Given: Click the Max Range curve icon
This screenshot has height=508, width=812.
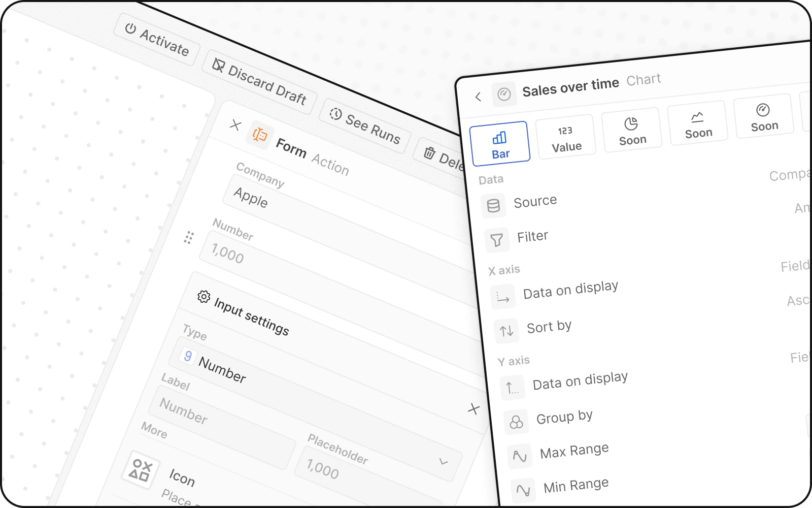Looking at the screenshot, I should coord(520,456).
